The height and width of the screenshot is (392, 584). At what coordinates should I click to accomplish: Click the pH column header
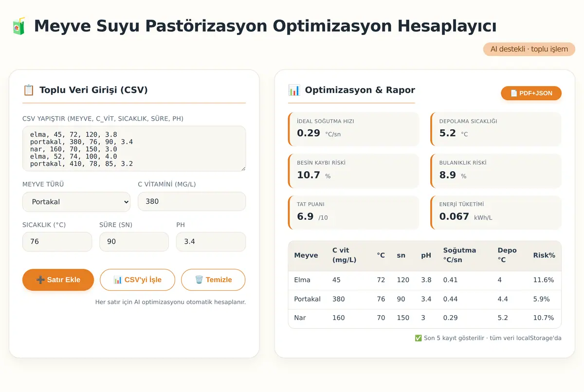[x=426, y=255]
